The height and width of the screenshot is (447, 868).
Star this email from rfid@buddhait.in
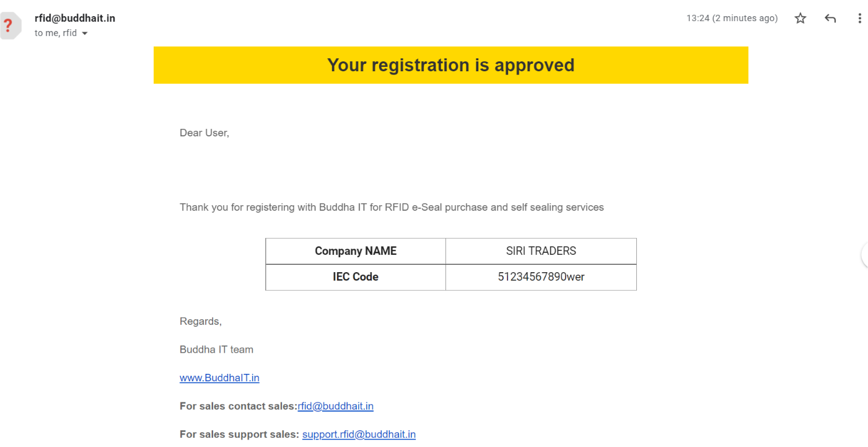pyautogui.click(x=800, y=19)
